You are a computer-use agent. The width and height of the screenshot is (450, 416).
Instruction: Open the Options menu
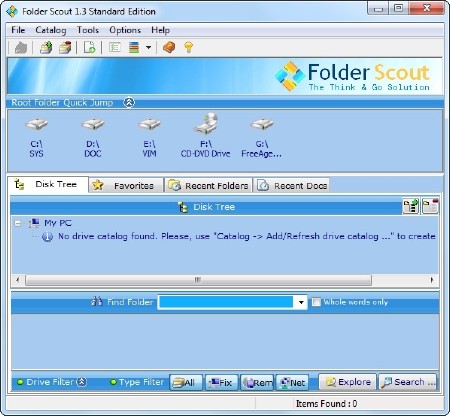click(125, 30)
